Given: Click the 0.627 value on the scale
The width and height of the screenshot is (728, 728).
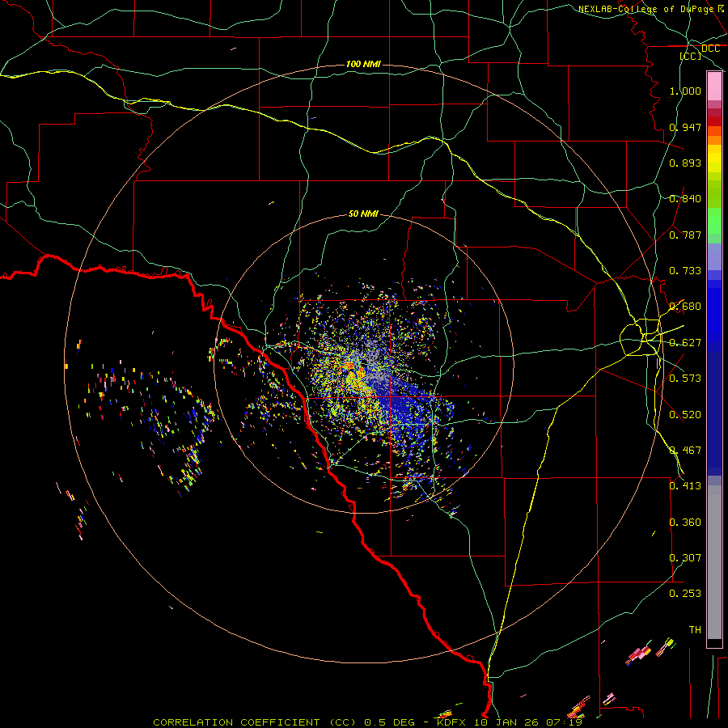Looking at the screenshot, I should [685, 343].
